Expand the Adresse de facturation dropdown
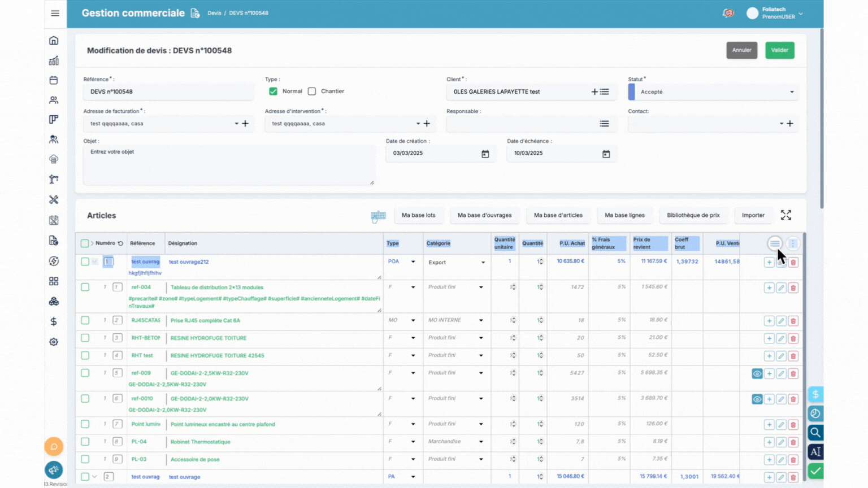 click(236, 124)
